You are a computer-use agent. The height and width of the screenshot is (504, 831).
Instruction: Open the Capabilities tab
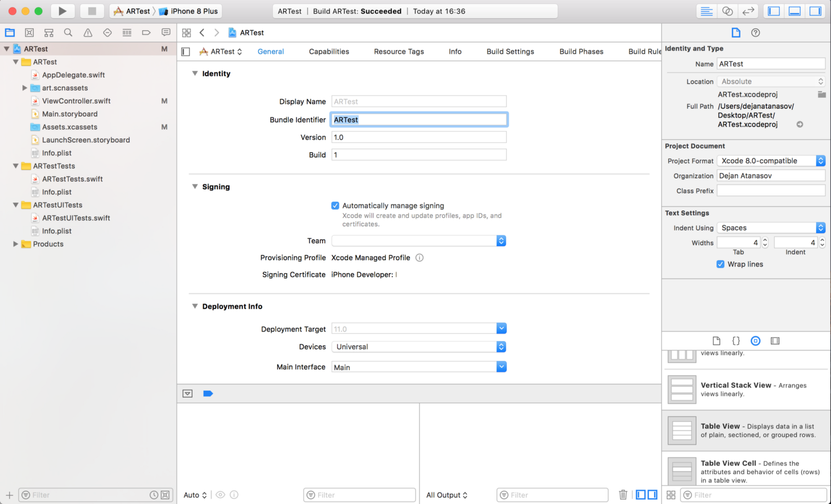point(329,51)
